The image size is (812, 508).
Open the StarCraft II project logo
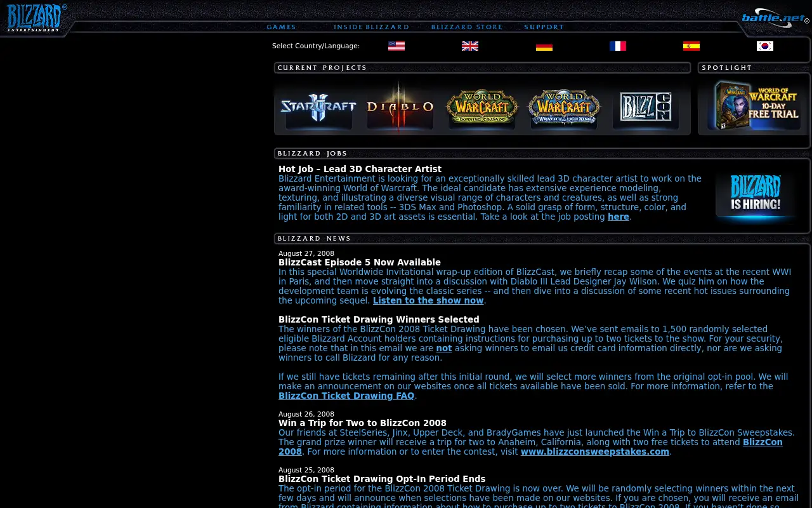pyautogui.click(x=318, y=108)
